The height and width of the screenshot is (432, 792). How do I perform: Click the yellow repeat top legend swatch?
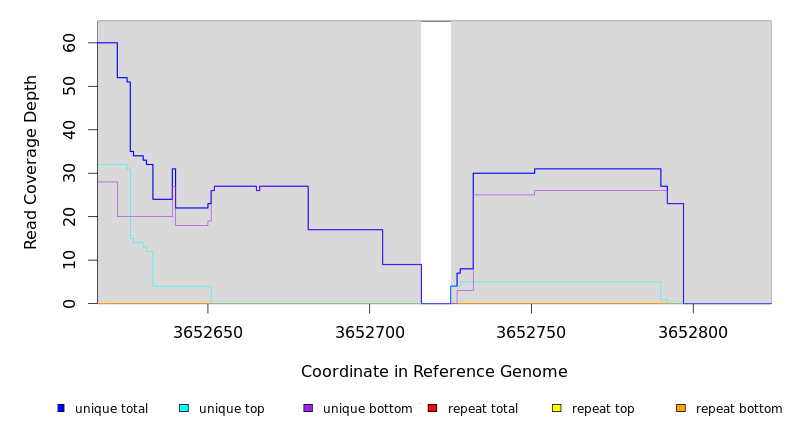pos(556,408)
